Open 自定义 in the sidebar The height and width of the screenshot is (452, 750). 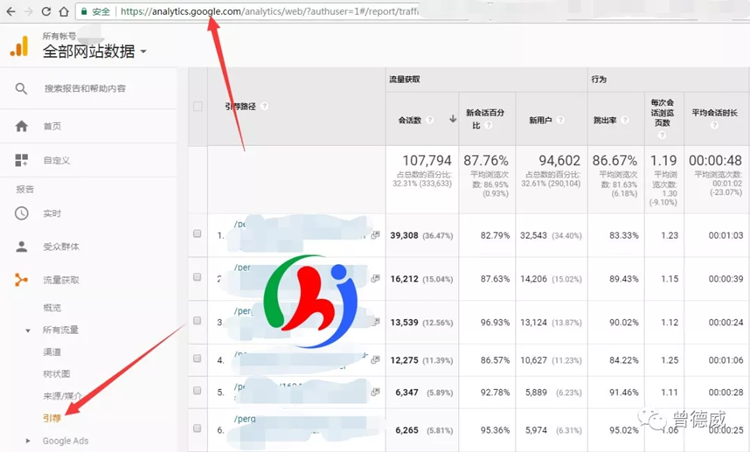pos(56,161)
